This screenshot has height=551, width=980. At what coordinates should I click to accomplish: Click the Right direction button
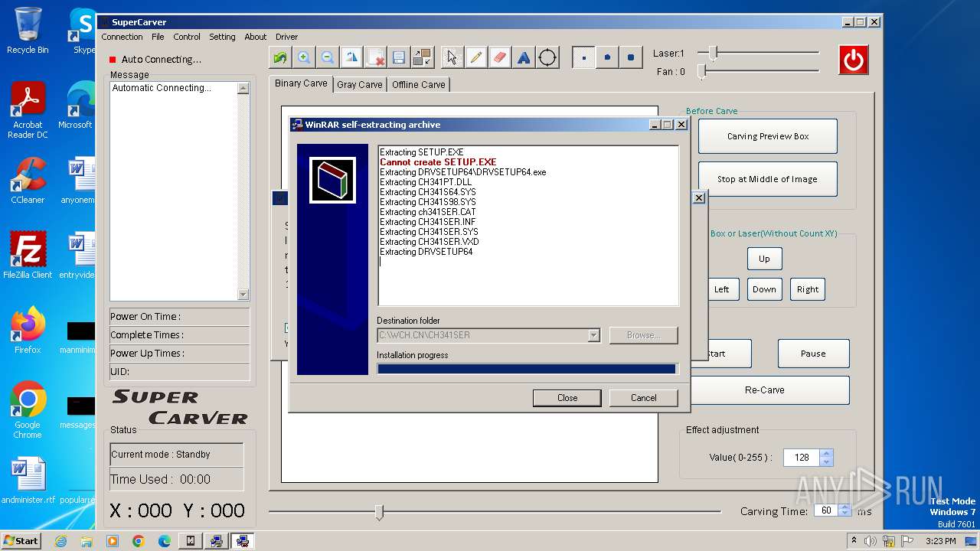[x=808, y=289]
